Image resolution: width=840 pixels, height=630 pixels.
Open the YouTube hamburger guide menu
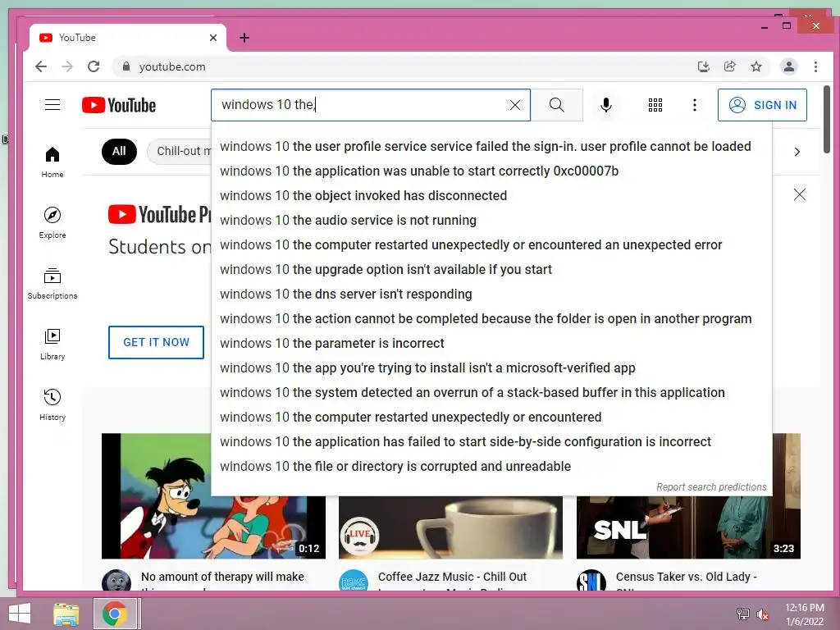[x=52, y=104]
